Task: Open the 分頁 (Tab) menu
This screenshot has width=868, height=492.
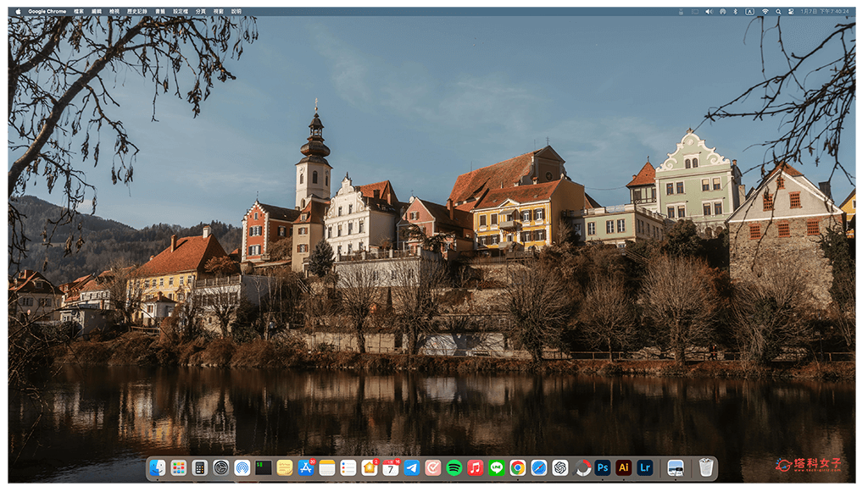Action: click(x=200, y=12)
